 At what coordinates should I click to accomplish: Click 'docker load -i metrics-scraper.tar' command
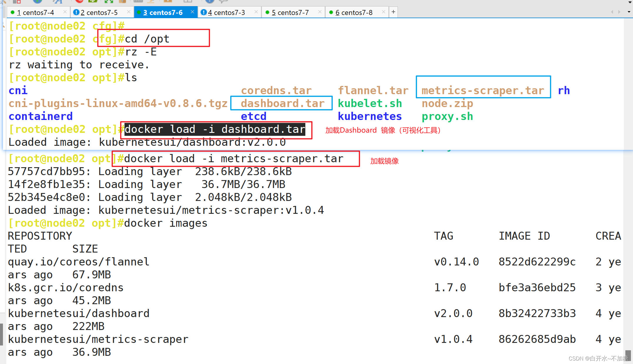pyautogui.click(x=234, y=159)
